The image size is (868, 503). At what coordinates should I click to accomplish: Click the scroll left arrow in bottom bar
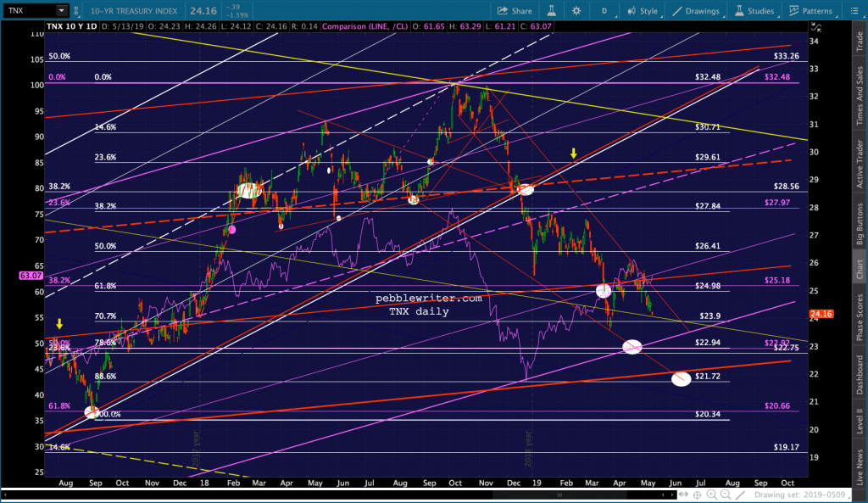(664, 495)
